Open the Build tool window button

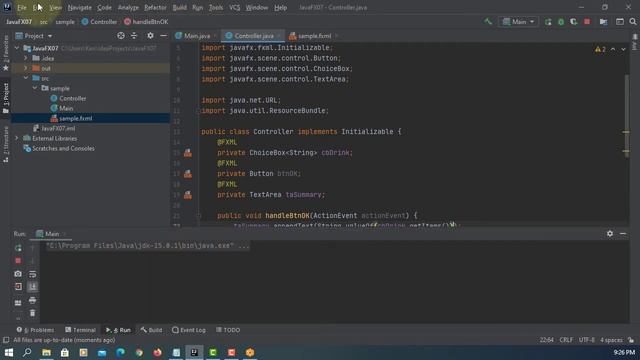(x=151, y=330)
